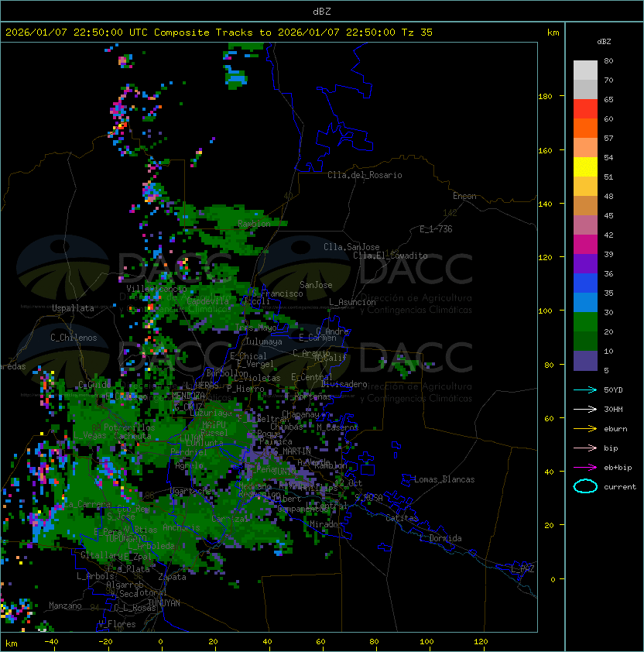Click the 39 dBZ purple swatch
The width and height of the screenshot is (644, 652).
point(585,263)
